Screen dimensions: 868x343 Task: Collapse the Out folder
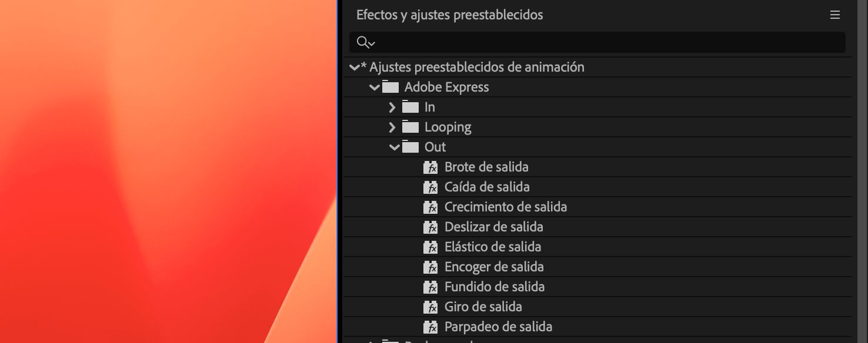point(394,147)
